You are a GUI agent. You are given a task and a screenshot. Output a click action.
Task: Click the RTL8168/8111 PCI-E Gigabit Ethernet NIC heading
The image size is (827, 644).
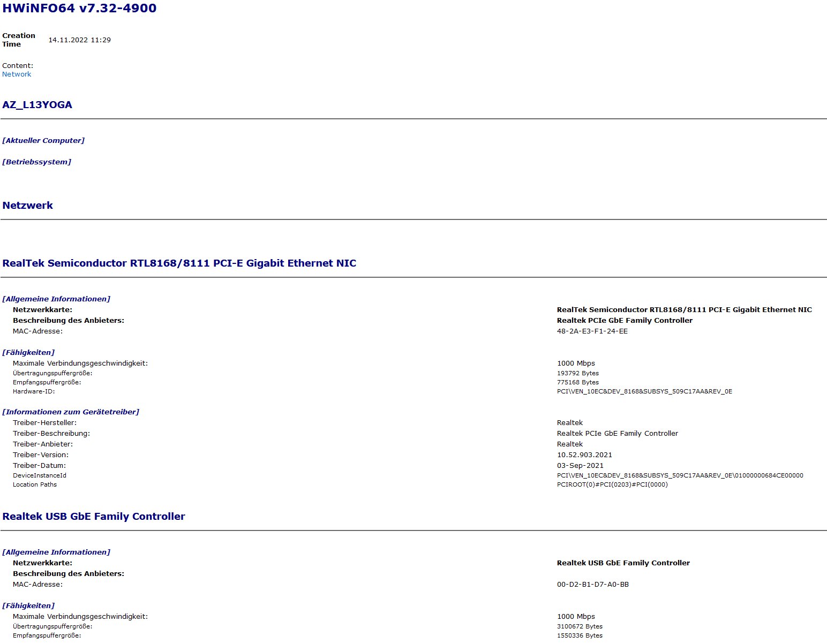(x=179, y=263)
